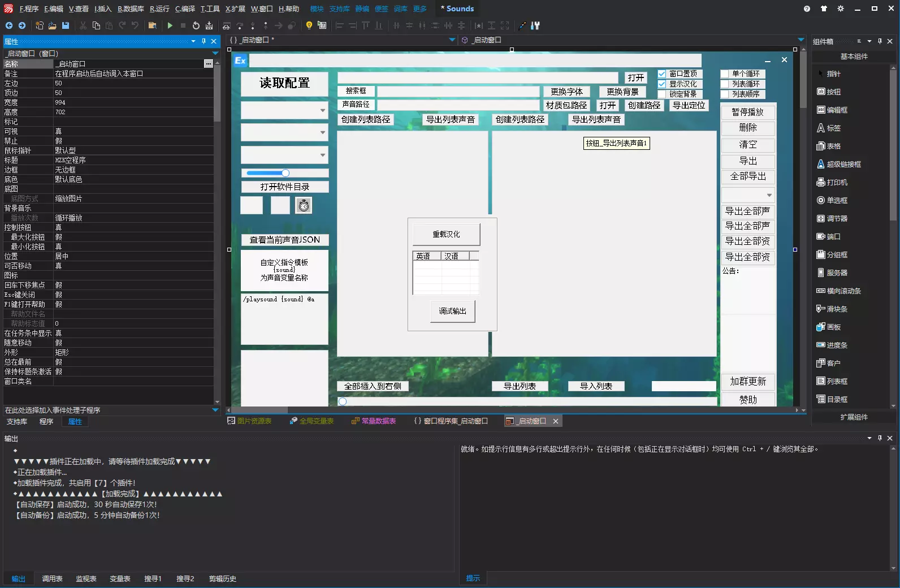
Task: Open the F.程序 menu
Action: coord(29,8)
